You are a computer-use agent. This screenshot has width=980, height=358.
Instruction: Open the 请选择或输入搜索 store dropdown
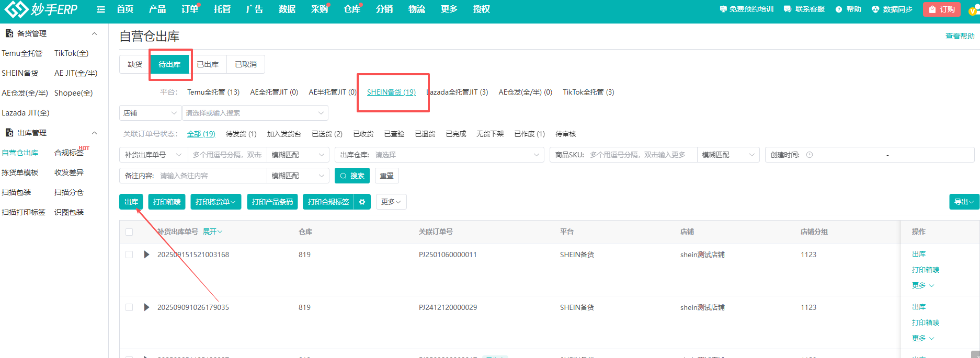pyautogui.click(x=255, y=113)
